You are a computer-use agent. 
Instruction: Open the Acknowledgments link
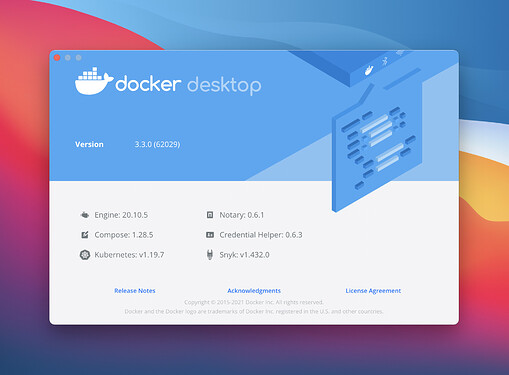click(x=254, y=291)
